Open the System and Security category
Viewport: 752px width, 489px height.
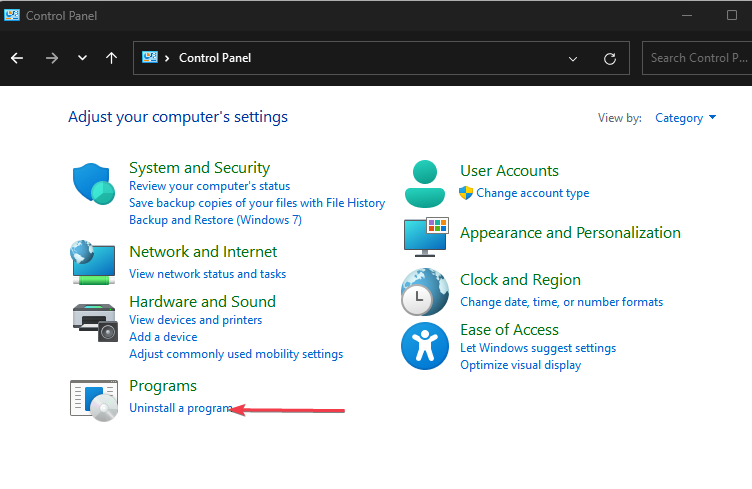click(200, 168)
